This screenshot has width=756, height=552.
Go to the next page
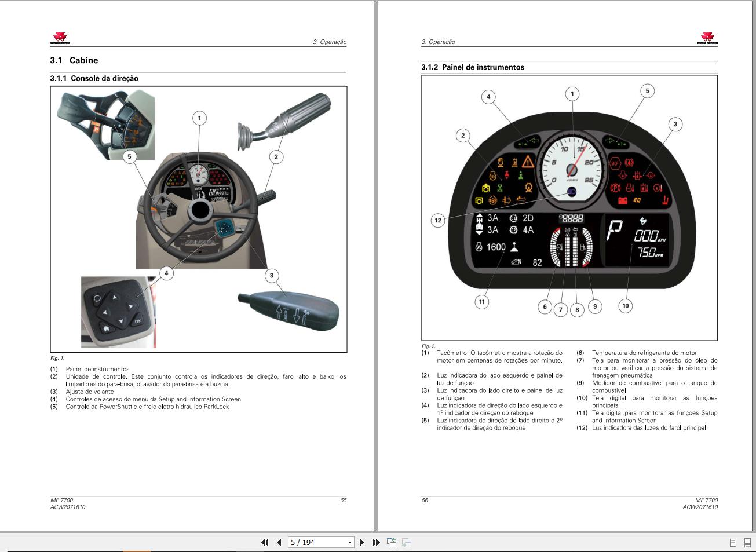362,543
